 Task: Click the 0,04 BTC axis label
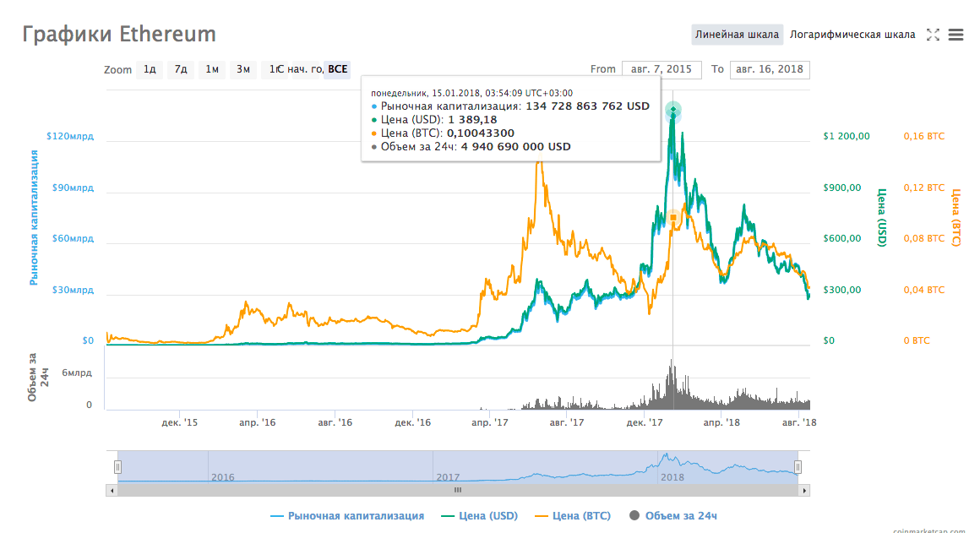pos(924,290)
